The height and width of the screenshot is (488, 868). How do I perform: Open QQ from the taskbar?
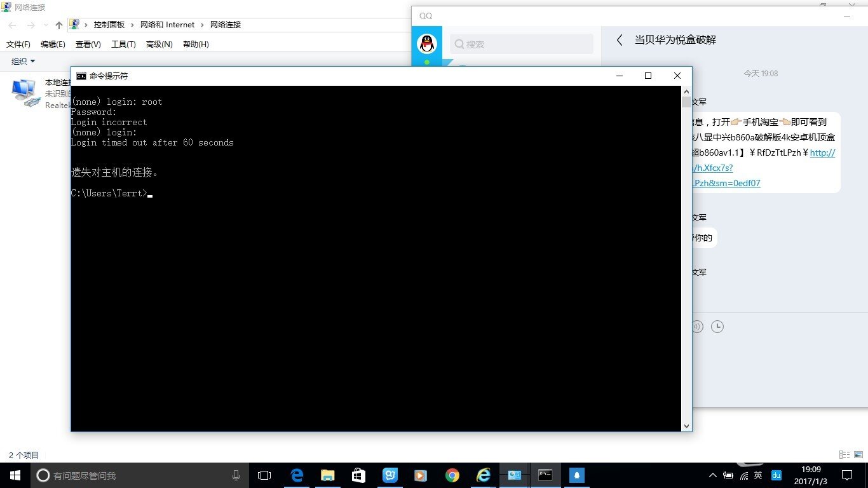point(577,475)
